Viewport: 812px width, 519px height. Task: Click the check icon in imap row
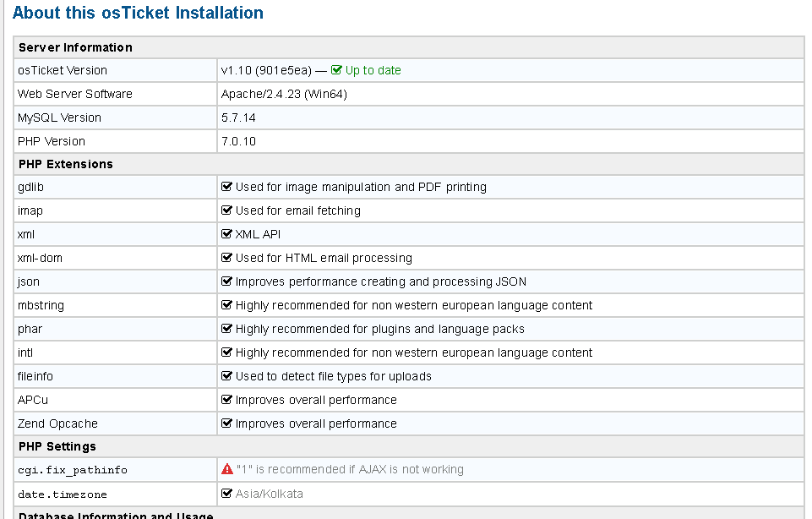pos(226,210)
